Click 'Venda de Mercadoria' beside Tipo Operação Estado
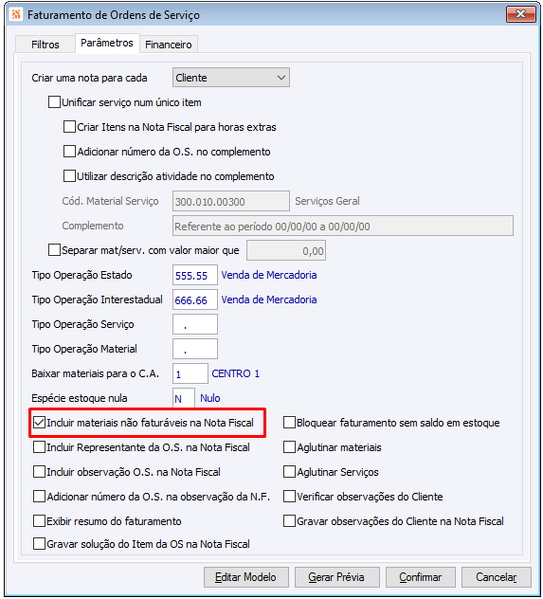Screen dimensions: 543x599 pyautogui.click(x=269, y=275)
